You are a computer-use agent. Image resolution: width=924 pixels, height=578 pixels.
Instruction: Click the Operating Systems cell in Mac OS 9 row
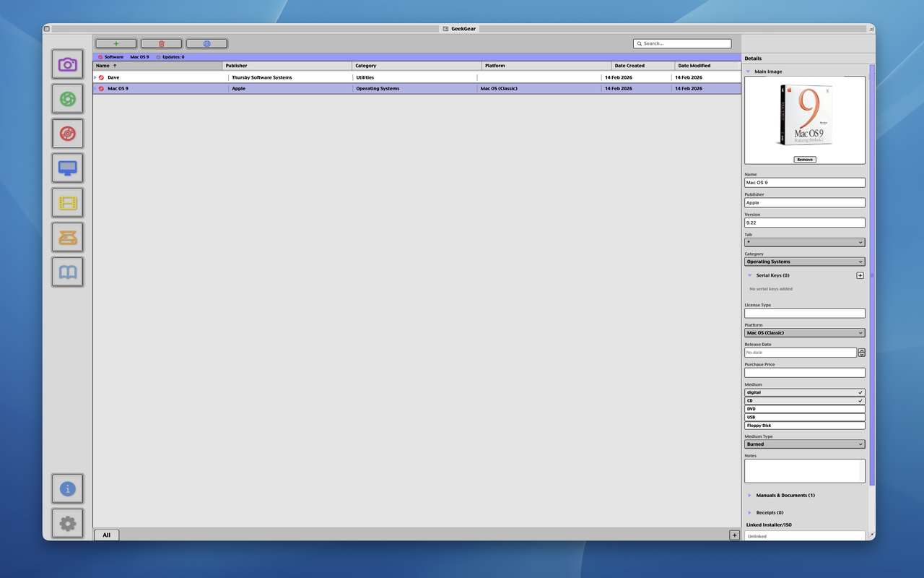(x=378, y=89)
